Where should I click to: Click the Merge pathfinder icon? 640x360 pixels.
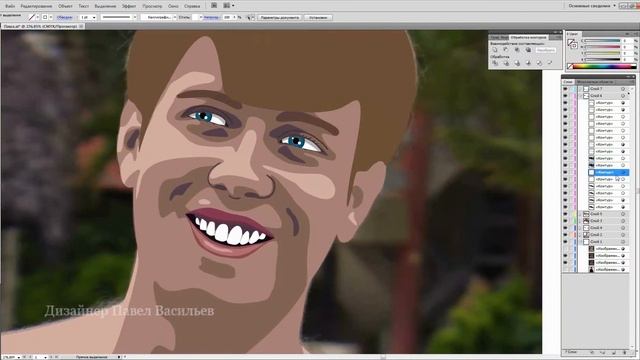pos(517,63)
